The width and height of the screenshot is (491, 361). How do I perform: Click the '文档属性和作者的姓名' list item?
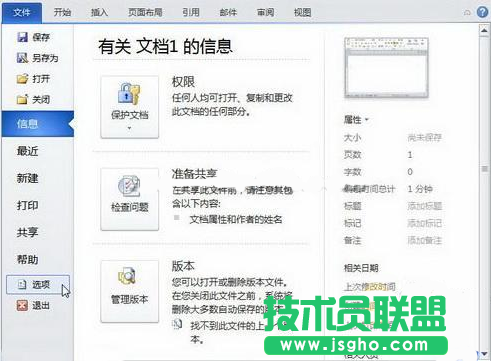click(236, 219)
